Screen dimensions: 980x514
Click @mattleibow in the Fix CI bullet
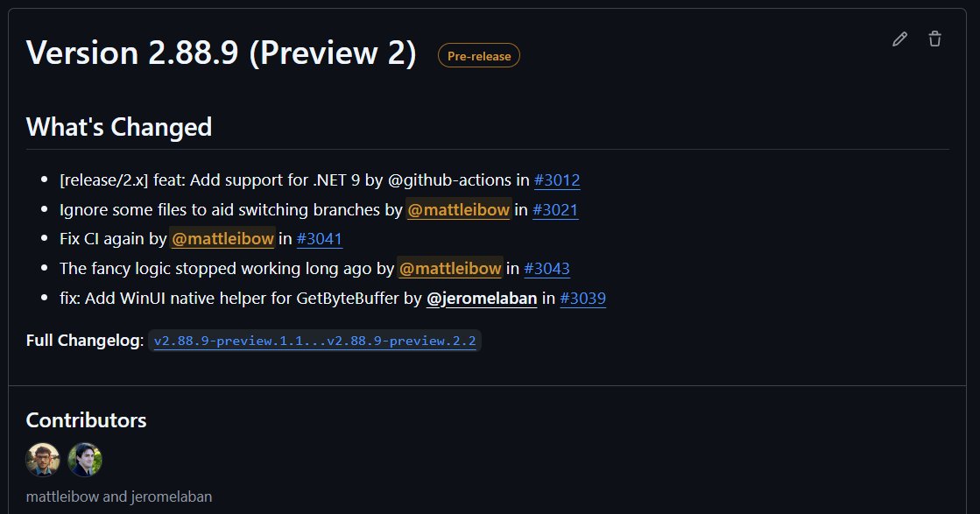223,239
